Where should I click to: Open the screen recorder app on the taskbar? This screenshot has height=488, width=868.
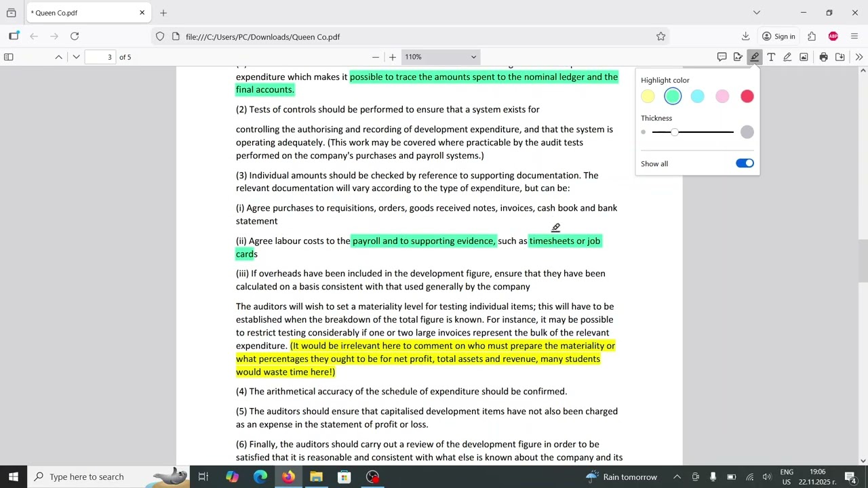[x=372, y=476]
